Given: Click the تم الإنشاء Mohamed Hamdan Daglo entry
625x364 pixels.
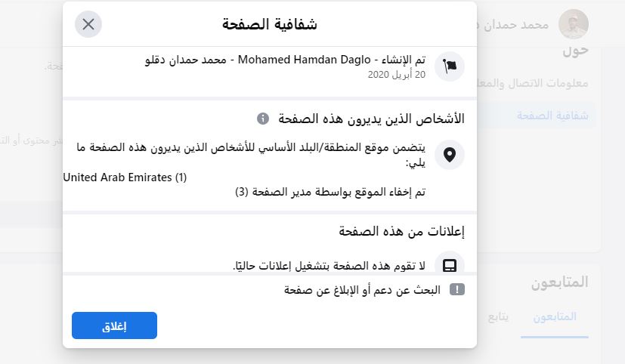Looking at the screenshot, I should 284,60.
